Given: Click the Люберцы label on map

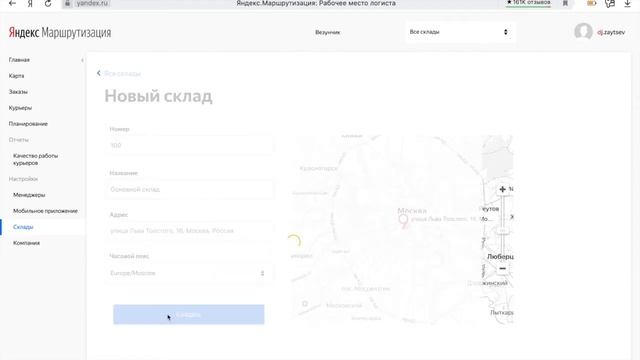Looking at the screenshot, I should coord(500,257).
